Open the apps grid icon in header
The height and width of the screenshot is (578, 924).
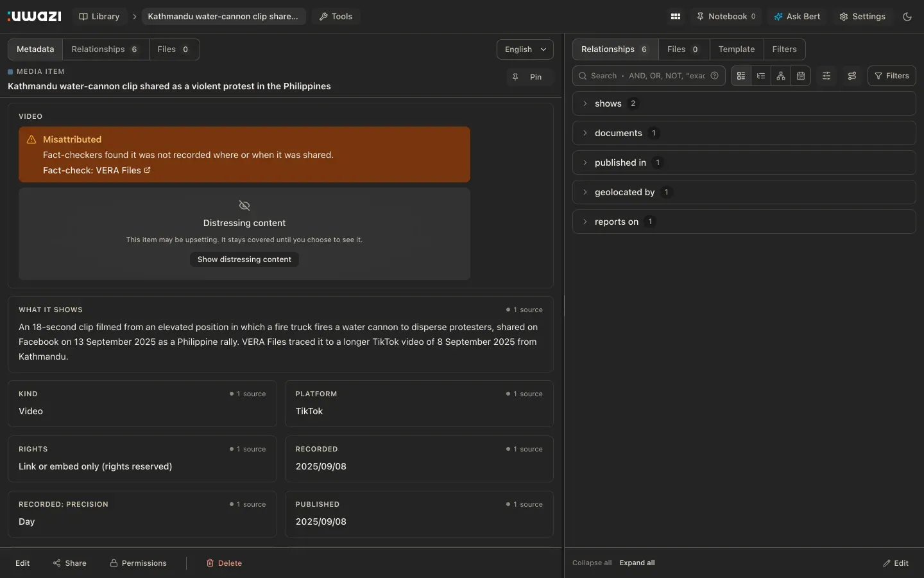tap(676, 17)
